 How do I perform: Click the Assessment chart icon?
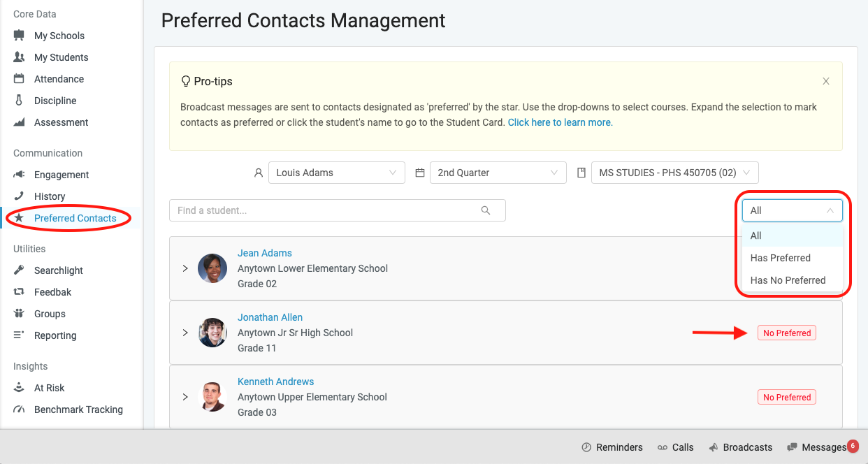pos(19,122)
